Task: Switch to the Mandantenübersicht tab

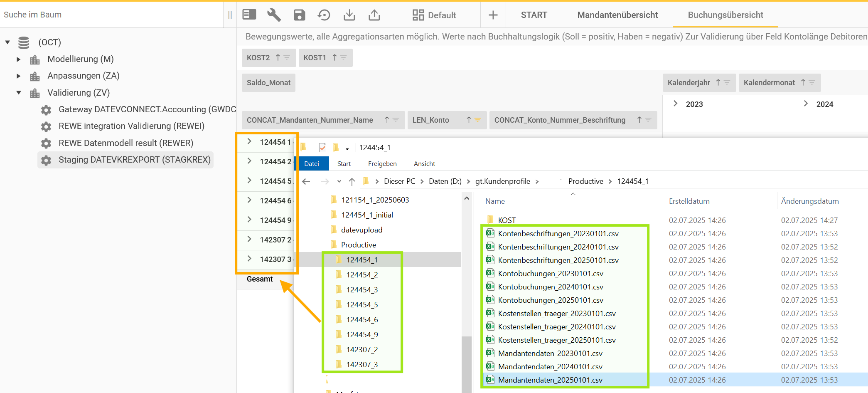Action: tap(617, 15)
